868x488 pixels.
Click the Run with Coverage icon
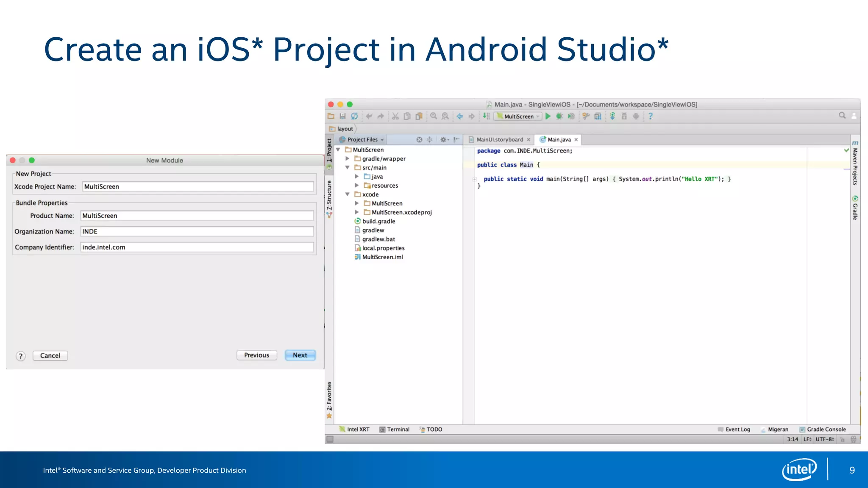click(571, 116)
